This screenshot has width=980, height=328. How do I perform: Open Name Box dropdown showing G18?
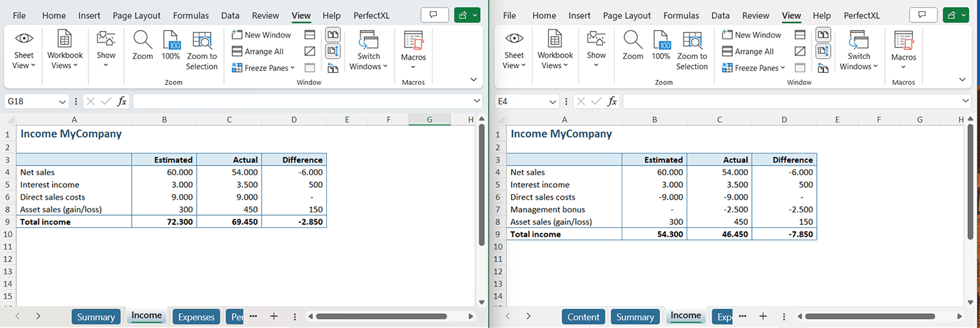coord(63,102)
